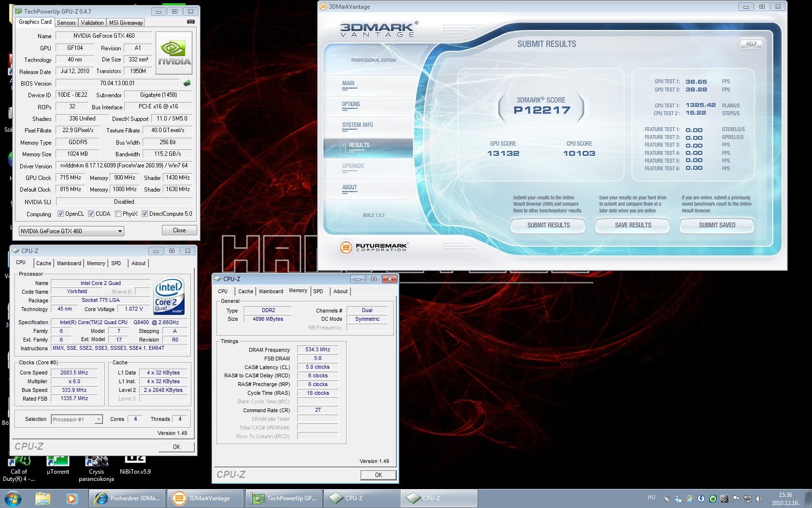Switch to TechPowerUp GPU-Z on the taskbar

(284, 498)
